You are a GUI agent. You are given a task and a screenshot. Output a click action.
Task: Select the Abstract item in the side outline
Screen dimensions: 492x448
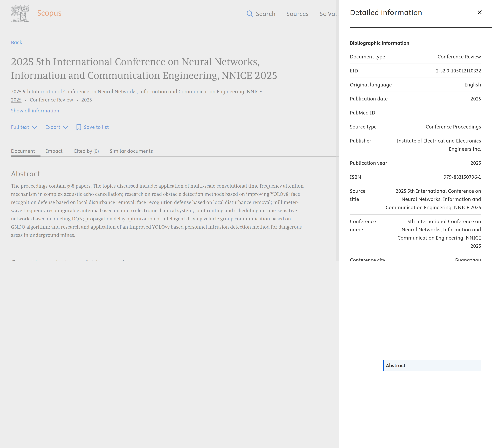(432, 365)
